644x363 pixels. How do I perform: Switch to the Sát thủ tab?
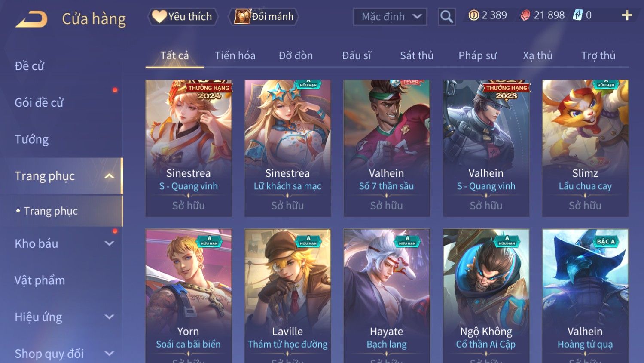(x=417, y=55)
